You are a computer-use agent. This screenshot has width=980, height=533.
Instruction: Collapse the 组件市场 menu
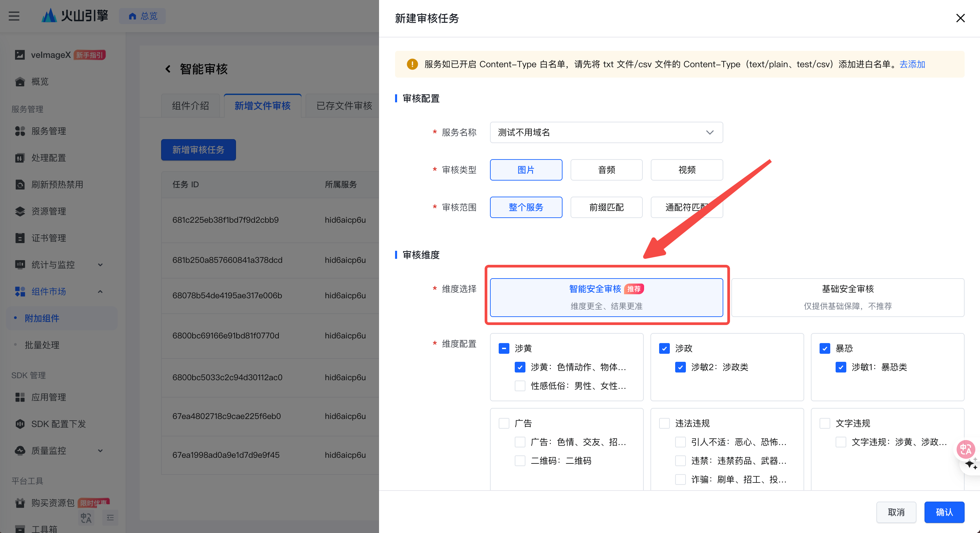100,292
